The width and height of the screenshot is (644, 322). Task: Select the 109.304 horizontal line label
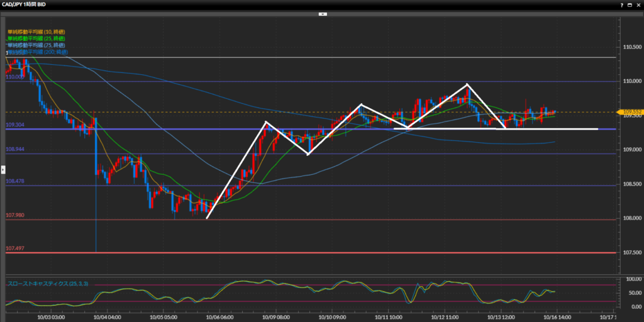(15, 125)
